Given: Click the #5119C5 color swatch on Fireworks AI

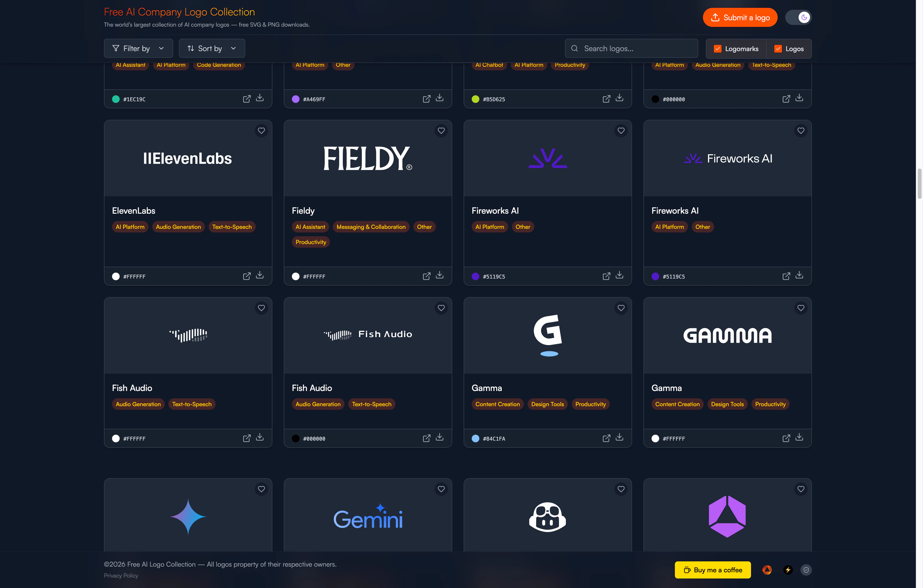Looking at the screenshot, I should [x=475, y=276].
